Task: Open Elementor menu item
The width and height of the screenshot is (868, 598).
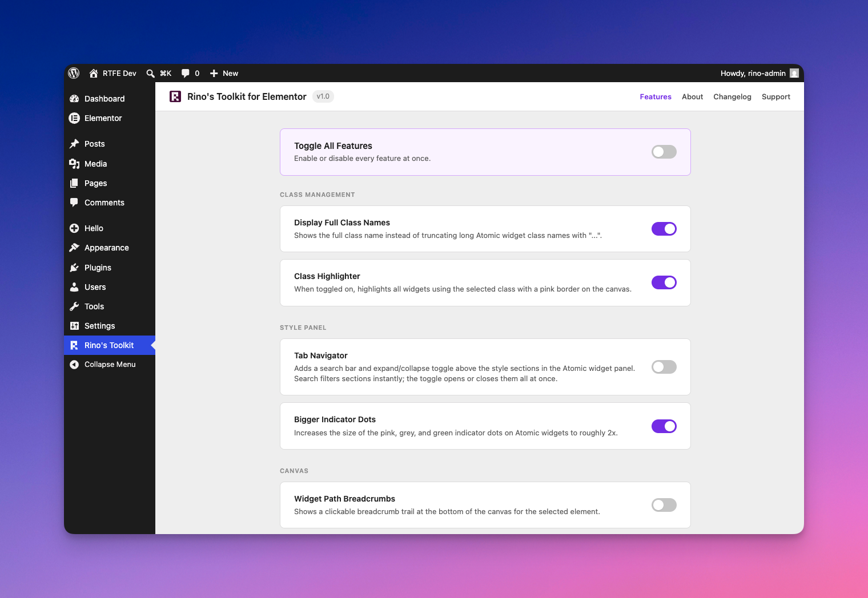Action: point(110,118)
